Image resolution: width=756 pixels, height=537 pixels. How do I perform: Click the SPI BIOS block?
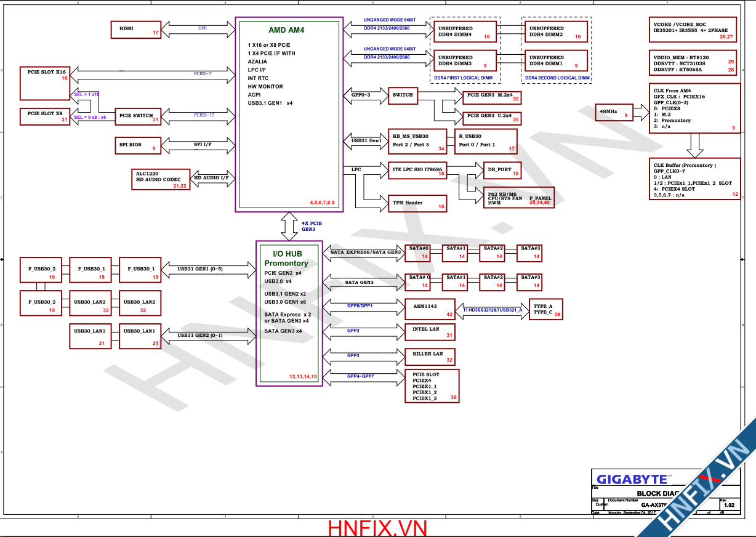pos(138,145)
